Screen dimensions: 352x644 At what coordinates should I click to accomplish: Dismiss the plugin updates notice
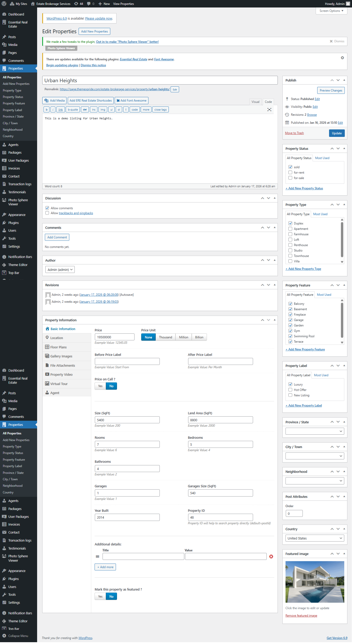pos(342,58)
